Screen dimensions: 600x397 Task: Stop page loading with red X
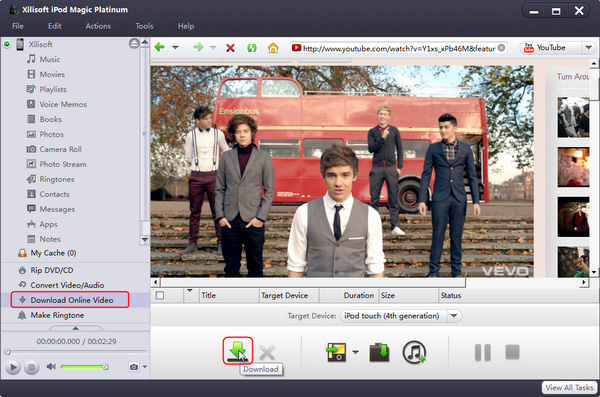click(230, 48)
